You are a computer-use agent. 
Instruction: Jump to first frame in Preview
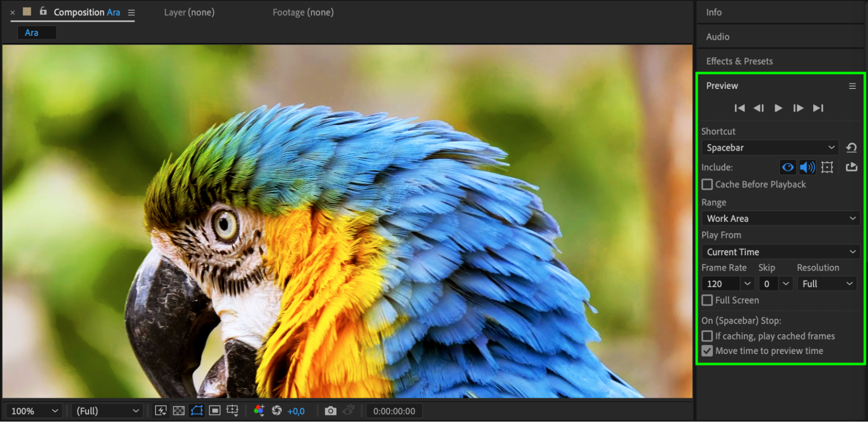(x=739, y=108)
